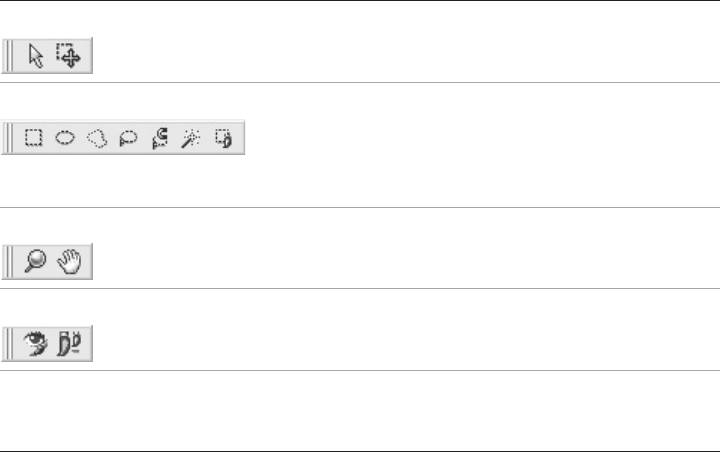Select the selection brush tool

coord(222,139)
